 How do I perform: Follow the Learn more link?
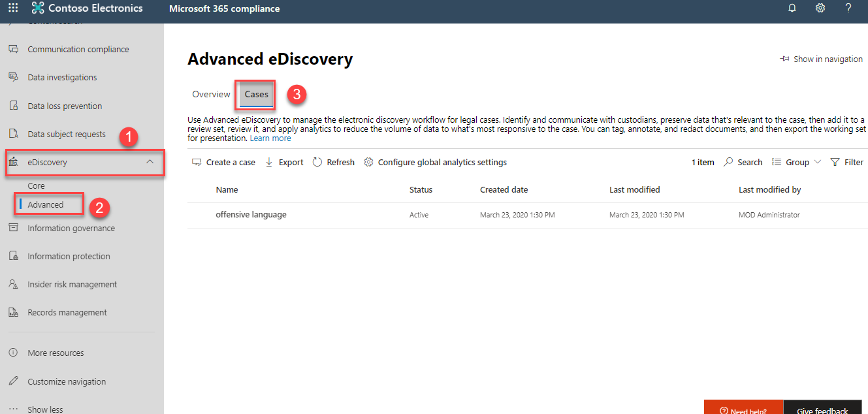tap(270, 138)
